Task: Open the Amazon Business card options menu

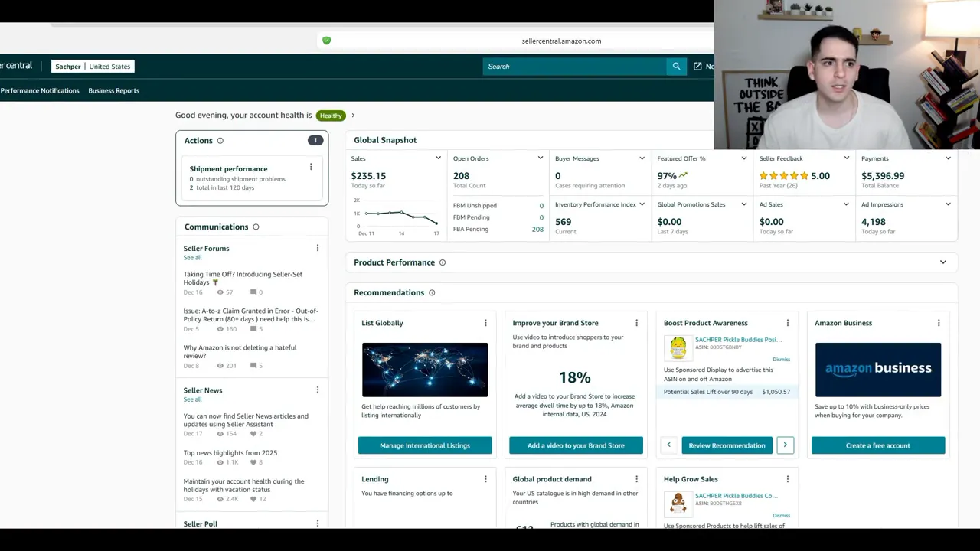Action: pyautogui.click(x=939, y=323)
